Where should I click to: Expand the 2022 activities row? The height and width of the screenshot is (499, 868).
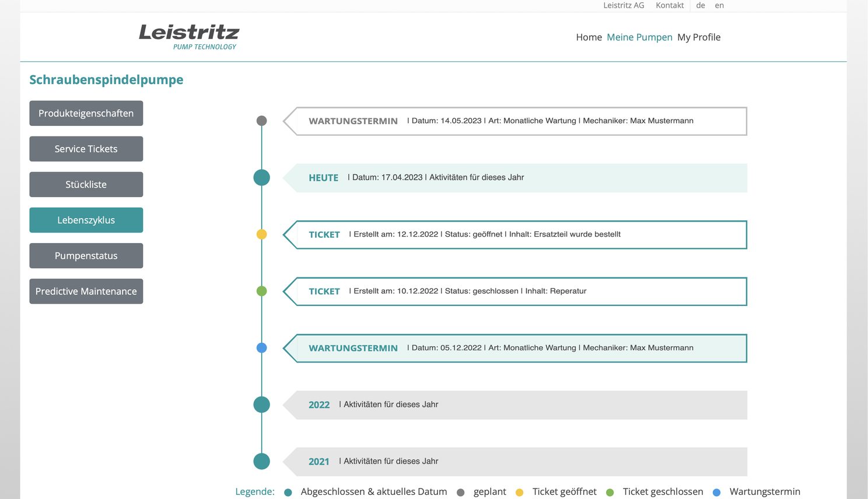coord(515,405)
